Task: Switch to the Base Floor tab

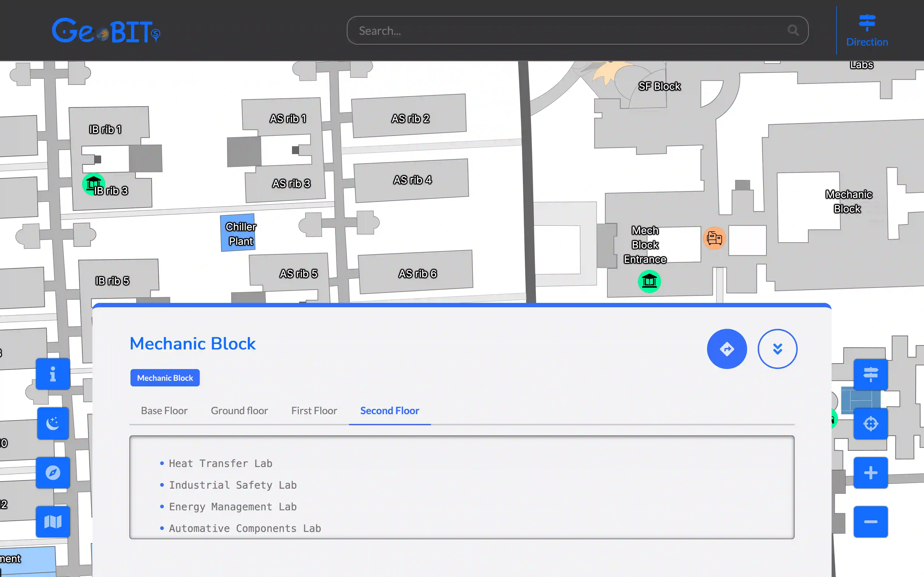Action: pos(164,411)
